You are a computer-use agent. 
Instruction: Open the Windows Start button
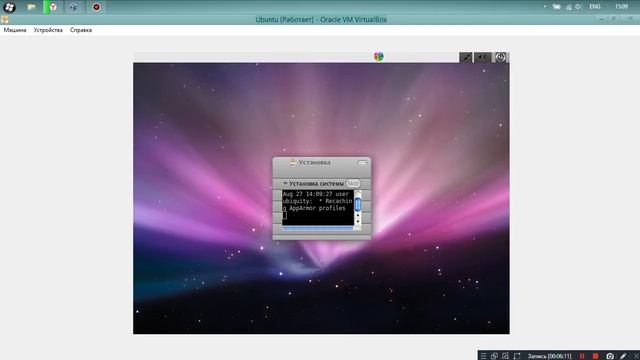click(9, 7)
